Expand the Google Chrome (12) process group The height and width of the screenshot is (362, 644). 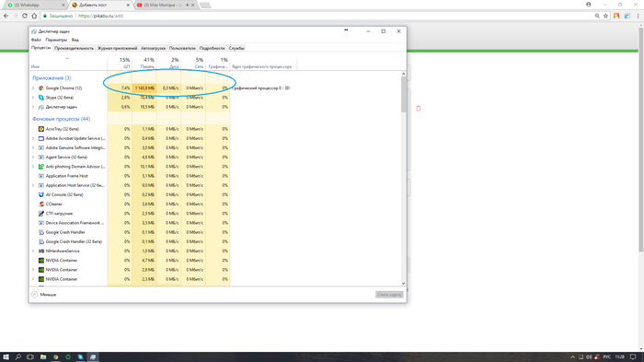click(x=33, y=88)
